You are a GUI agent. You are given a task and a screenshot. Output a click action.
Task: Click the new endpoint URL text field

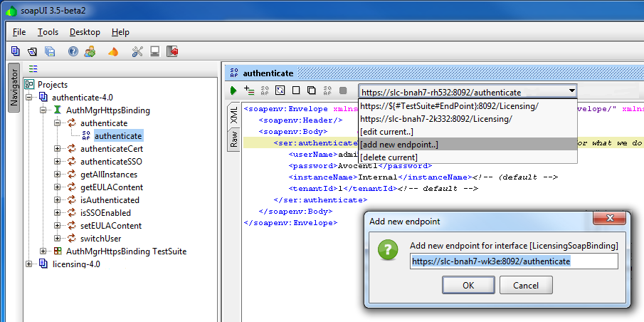pos(514,261)
